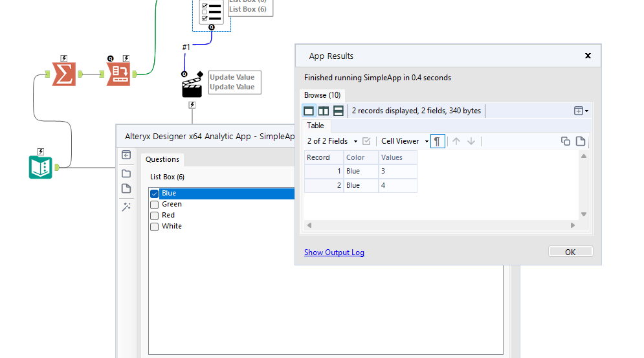Click the save document icon in app sidebar
The width and height of the screenshot is (644, 358).
tap(126, 188)
